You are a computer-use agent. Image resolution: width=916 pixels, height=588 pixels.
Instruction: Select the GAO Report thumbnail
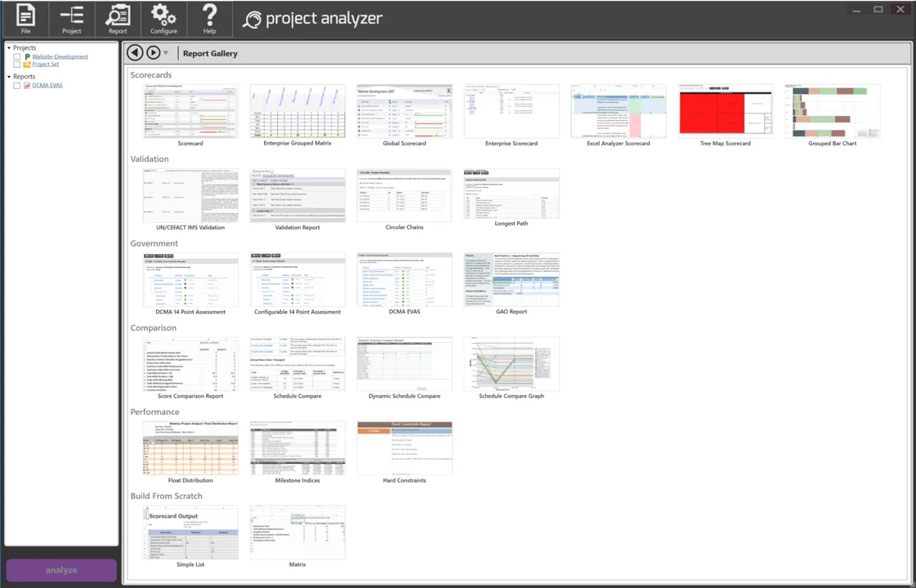point(512,279)
